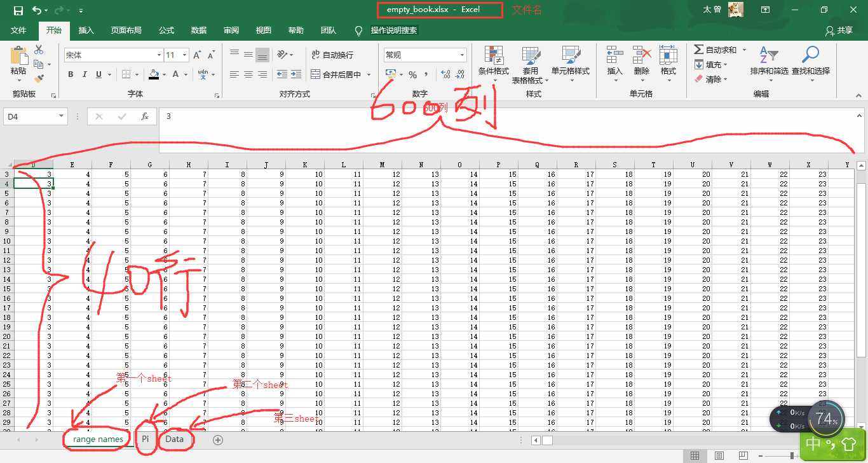868x463 pixels.
Task: Open the 填充 fill dropdown
Action: point(710,64)
